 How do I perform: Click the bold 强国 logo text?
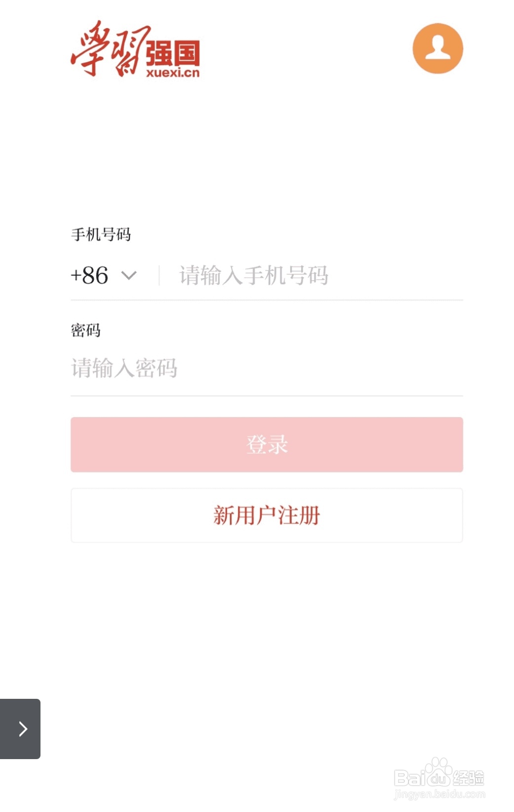click(173, 53)
